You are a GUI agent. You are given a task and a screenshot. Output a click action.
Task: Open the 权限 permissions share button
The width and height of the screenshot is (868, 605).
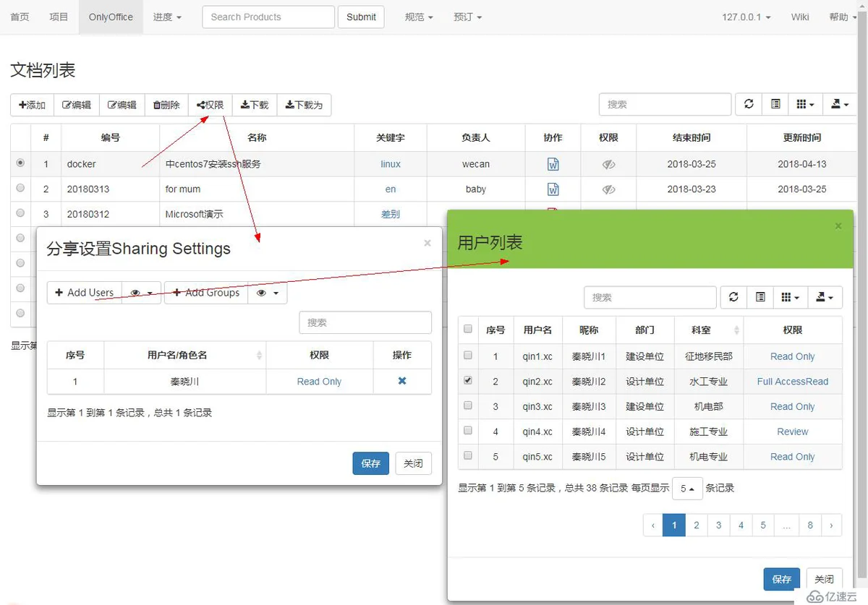tap(210, 105)
